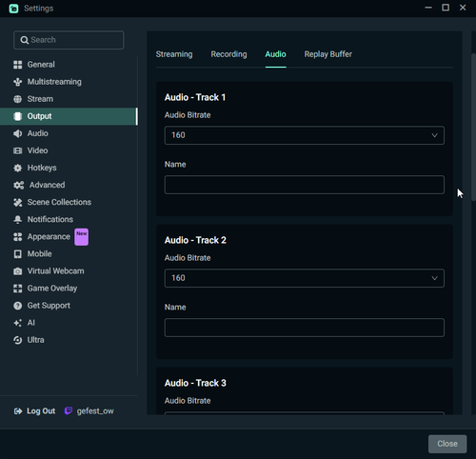Click the Track 2 Name input field
Viewport: 476px width, 459px height.
click(x=305, y=328)
